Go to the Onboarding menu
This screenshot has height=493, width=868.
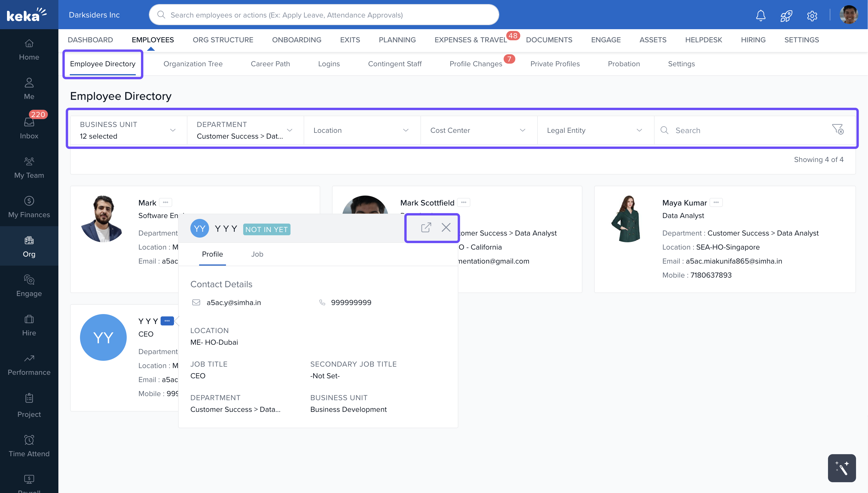296,40
